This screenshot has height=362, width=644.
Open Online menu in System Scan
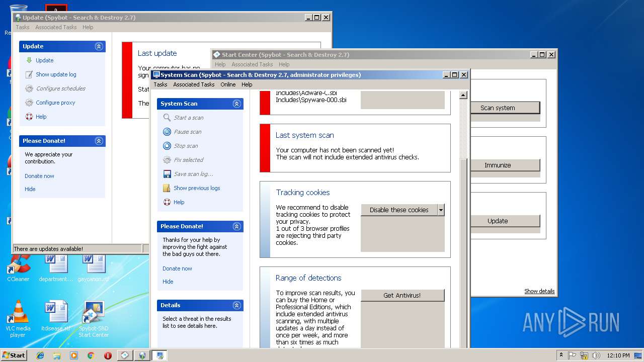228,84
